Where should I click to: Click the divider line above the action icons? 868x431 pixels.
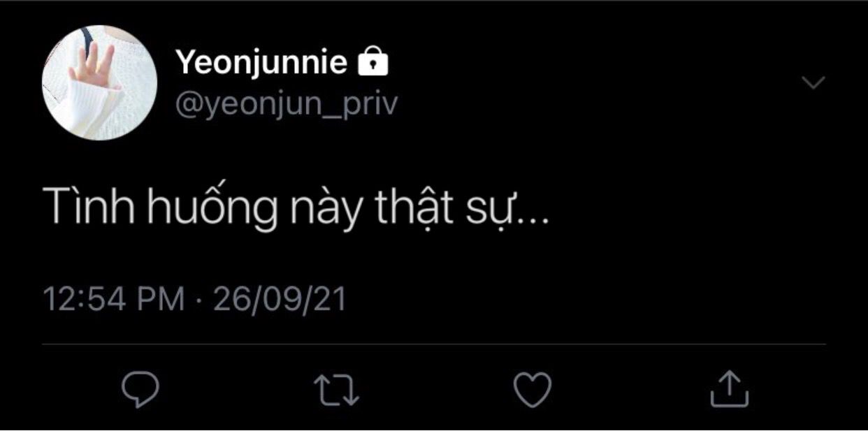click(x=433, y=344)
